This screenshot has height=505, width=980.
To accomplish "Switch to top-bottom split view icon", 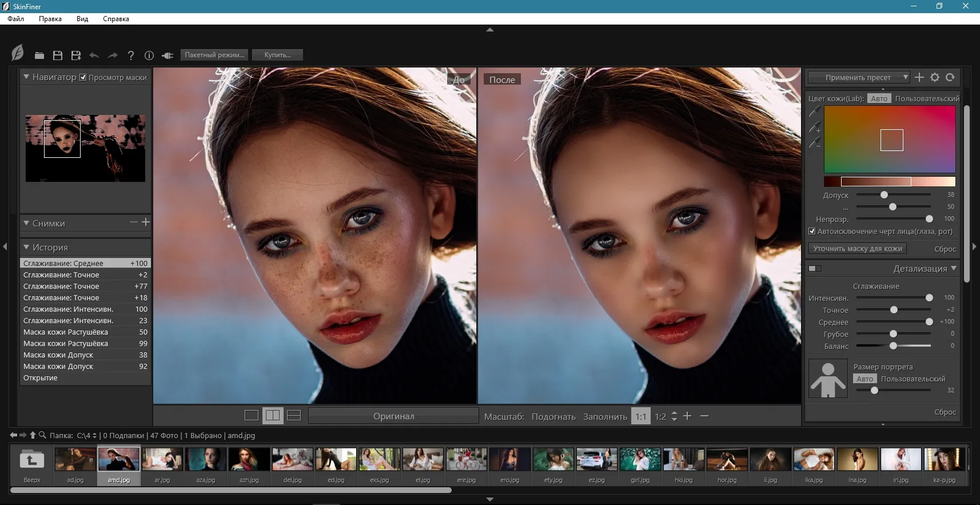I will (x=294, y=415).
